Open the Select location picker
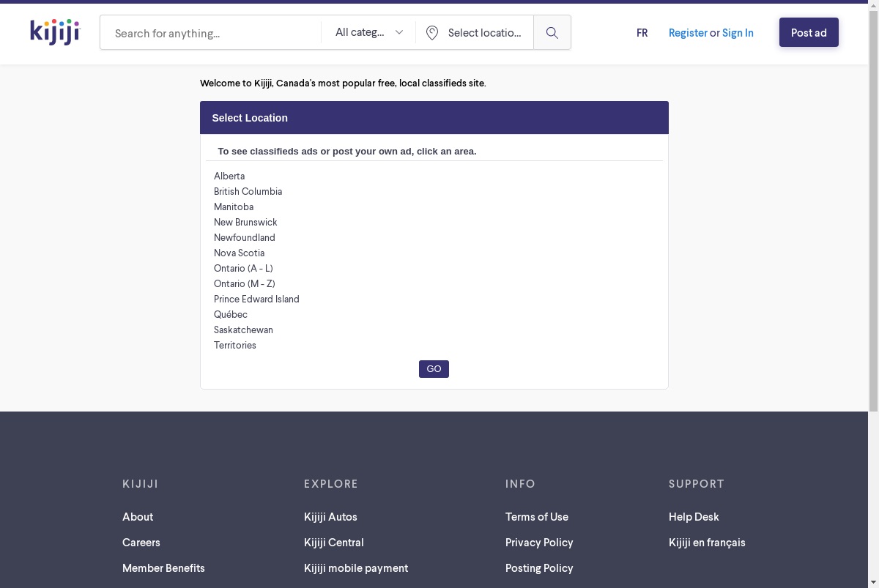 click(x=475, y=33)
